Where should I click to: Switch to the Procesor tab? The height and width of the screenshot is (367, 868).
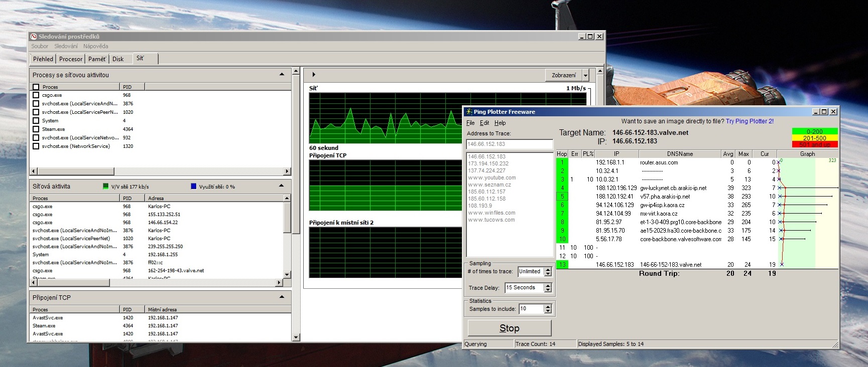70,59
